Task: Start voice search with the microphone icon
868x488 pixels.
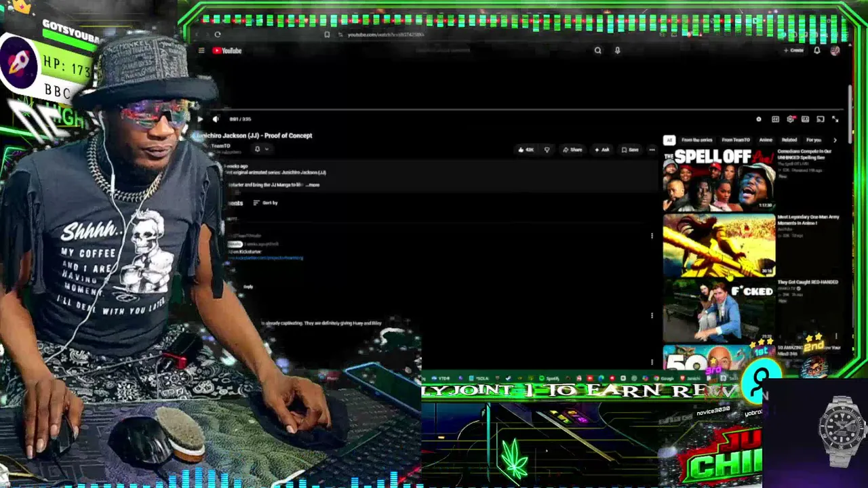Action: click(x=617, y=50)
